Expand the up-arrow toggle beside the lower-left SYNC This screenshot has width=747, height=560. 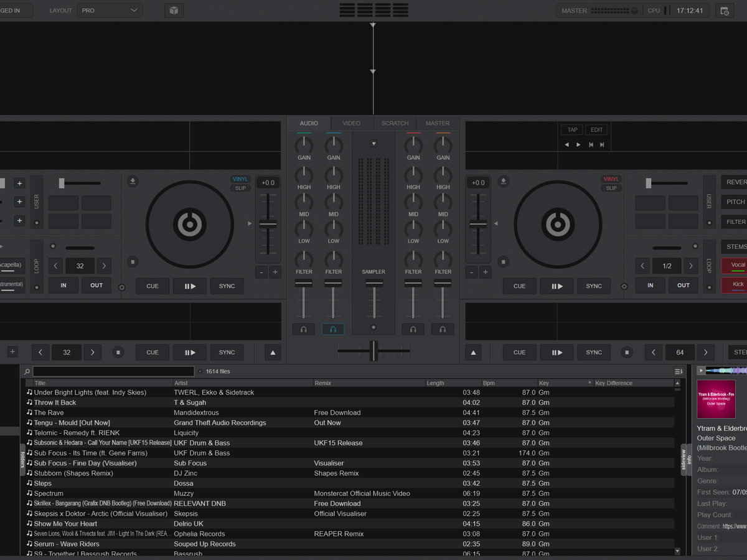point(273,353)
